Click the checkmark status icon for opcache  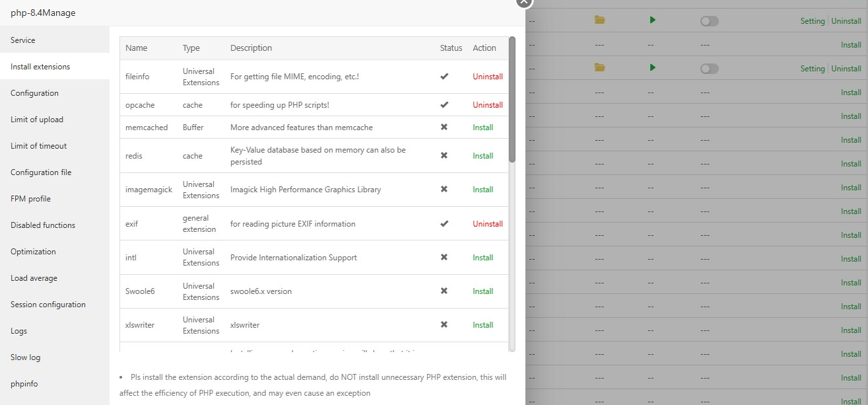(444, 105)
